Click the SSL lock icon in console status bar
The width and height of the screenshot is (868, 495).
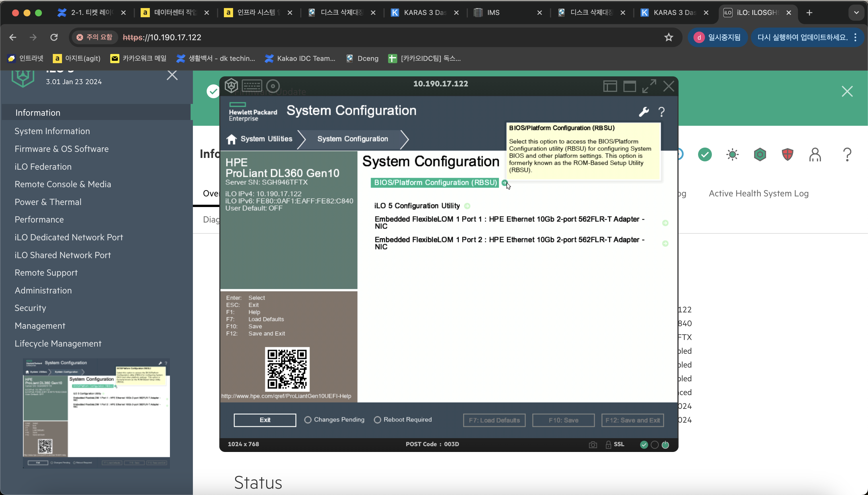(608, 444)
